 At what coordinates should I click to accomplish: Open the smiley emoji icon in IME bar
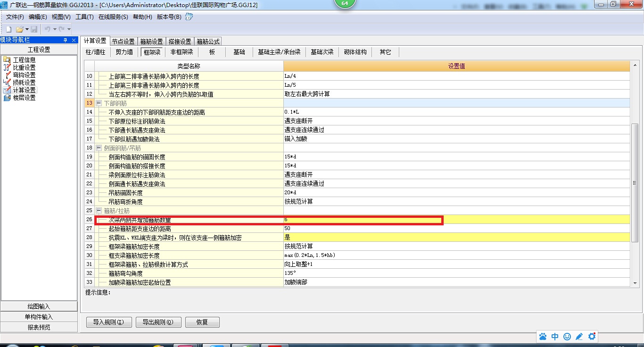567,337
